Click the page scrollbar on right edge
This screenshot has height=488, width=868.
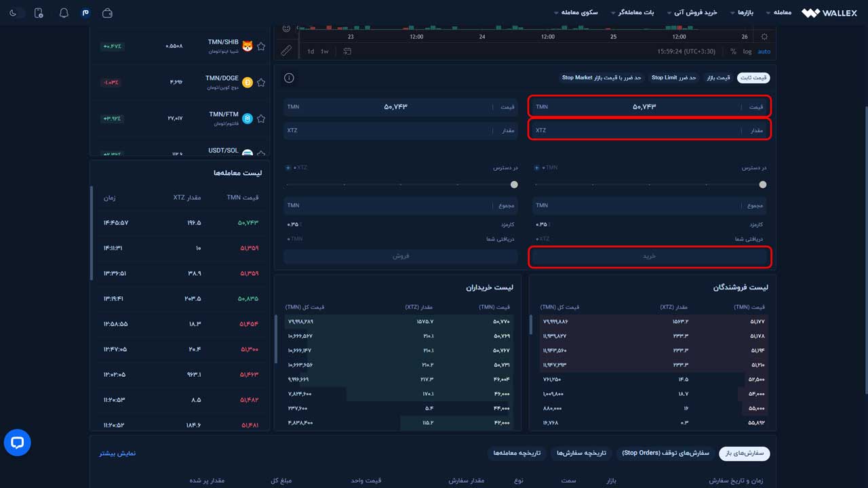pos(865,249)
